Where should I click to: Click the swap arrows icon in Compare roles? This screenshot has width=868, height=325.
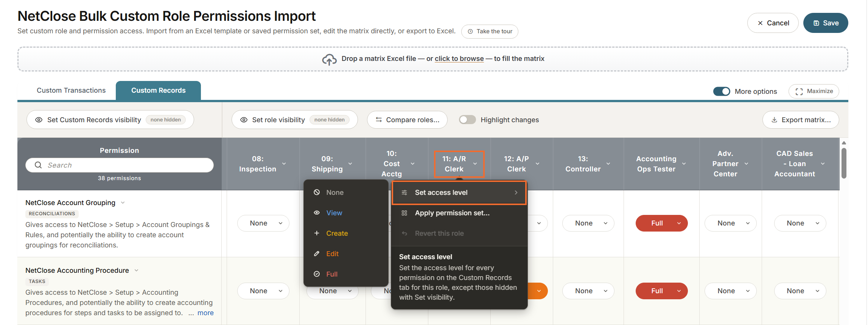(x=379, y=120)
